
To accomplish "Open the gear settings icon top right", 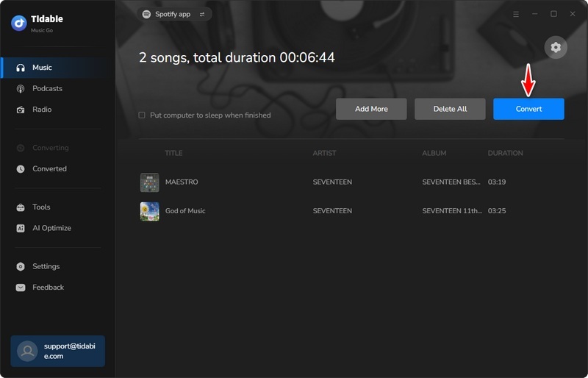I will tap(556, 47).
